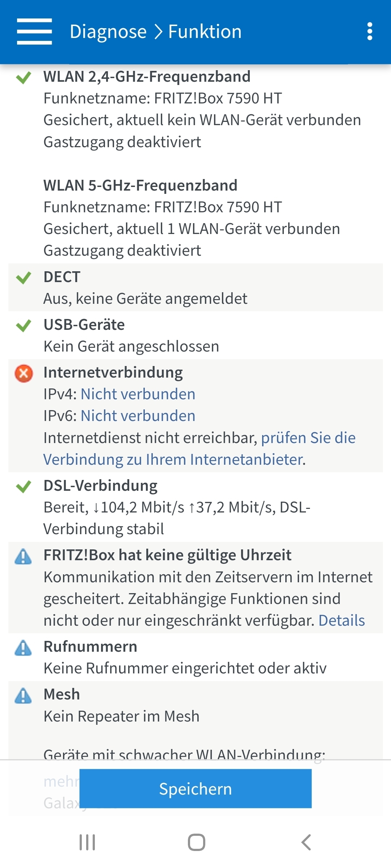
Task: Tap green checkmark next to DSL-Verbindung
Action: 24,486
